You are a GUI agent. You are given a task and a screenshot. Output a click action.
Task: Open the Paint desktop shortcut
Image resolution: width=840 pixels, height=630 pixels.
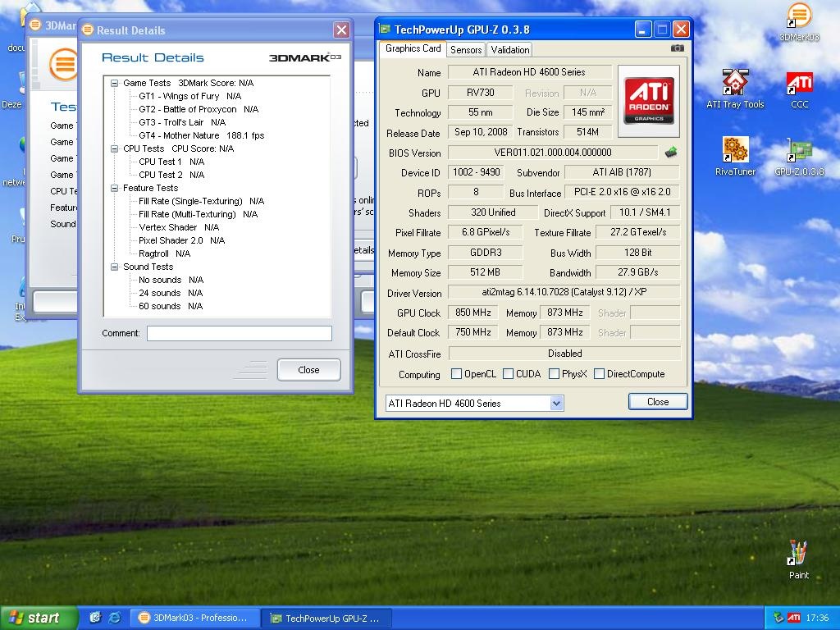tap(798, 553)
